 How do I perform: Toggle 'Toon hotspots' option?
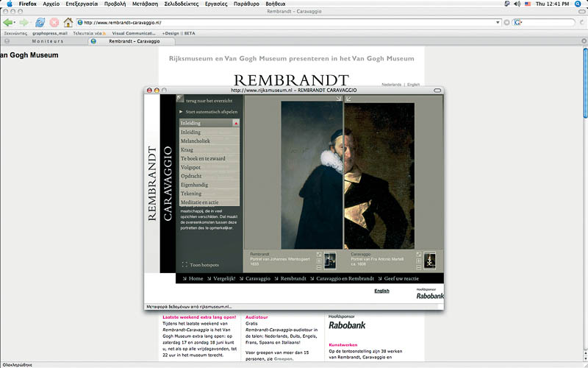(x=200, y=265)
